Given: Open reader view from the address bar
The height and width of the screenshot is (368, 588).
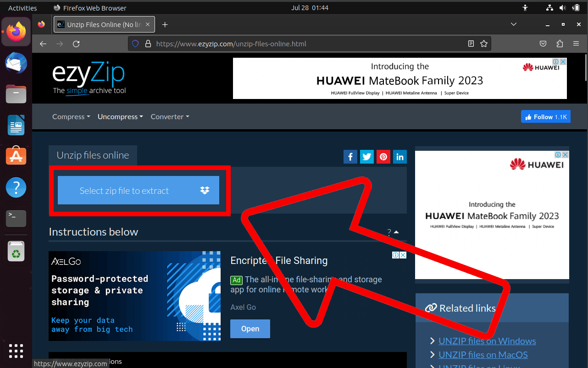Looking at the screenshot, I should [x=471, y=44].
